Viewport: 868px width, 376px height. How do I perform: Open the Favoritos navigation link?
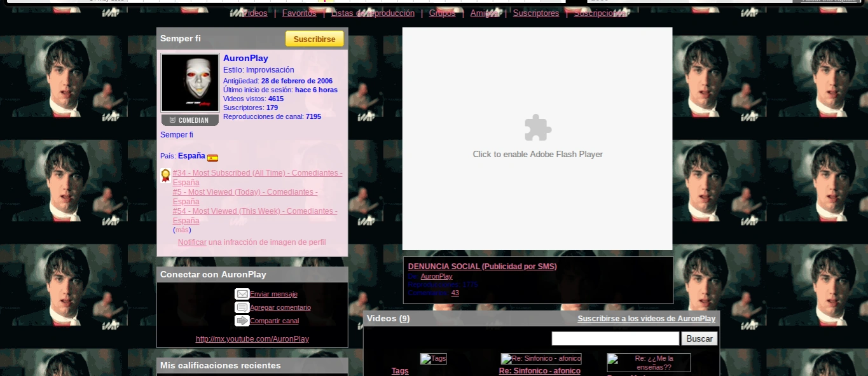click(299, 13)
